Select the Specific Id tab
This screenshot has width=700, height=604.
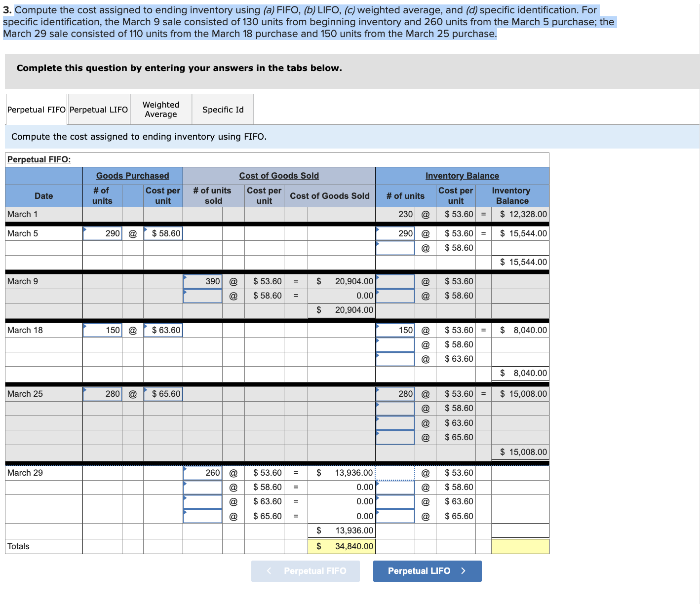(x=223, y=109)
